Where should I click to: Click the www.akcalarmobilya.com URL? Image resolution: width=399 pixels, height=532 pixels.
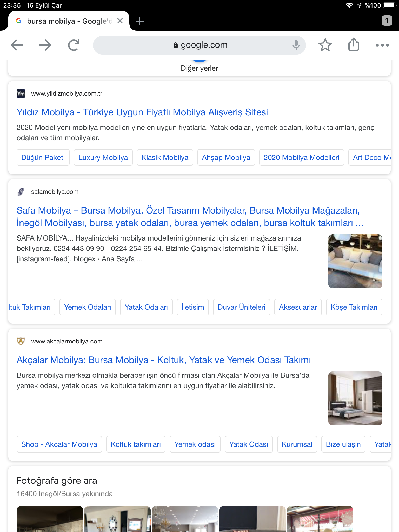(x=67, y=341)
